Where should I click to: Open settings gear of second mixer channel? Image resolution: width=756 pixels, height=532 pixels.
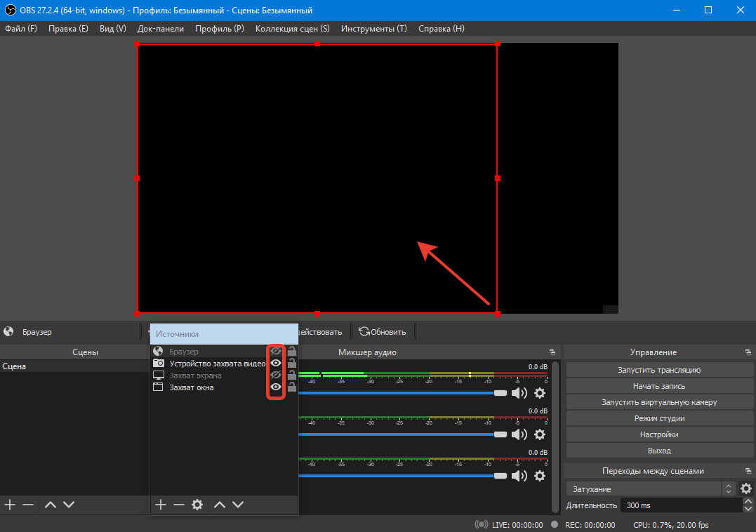click(x=539, y=434)
